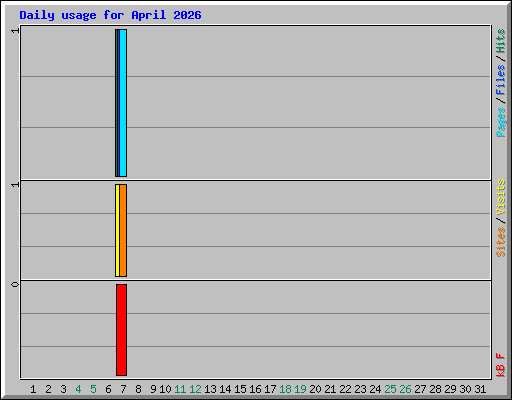
Task: Click the 'Daily usage for April 2026' title
Action: (110, 15)
